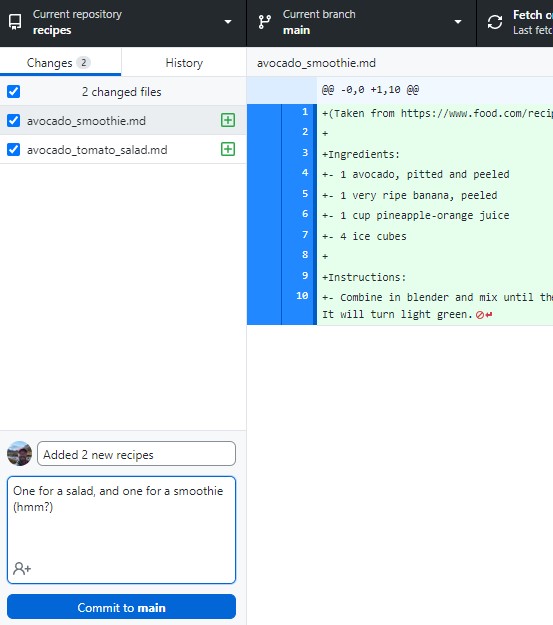Click line number 5 in the diff gutter

[x=305, y=194]
